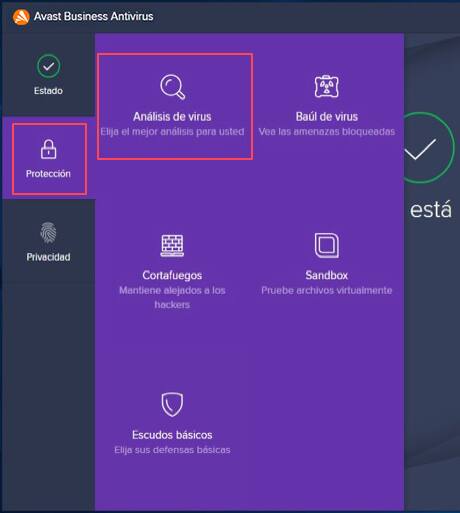Viewport: 460px width, 513px height.
Task: Open the Baúl de virus biohazard icon
Action: [x=327, y=86]
